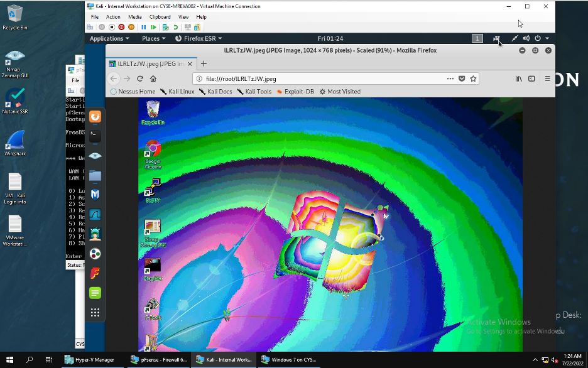Create a VM checkpoint from toolbar
Viewport: 588px width, 368px height.
(x=166, y=27)
